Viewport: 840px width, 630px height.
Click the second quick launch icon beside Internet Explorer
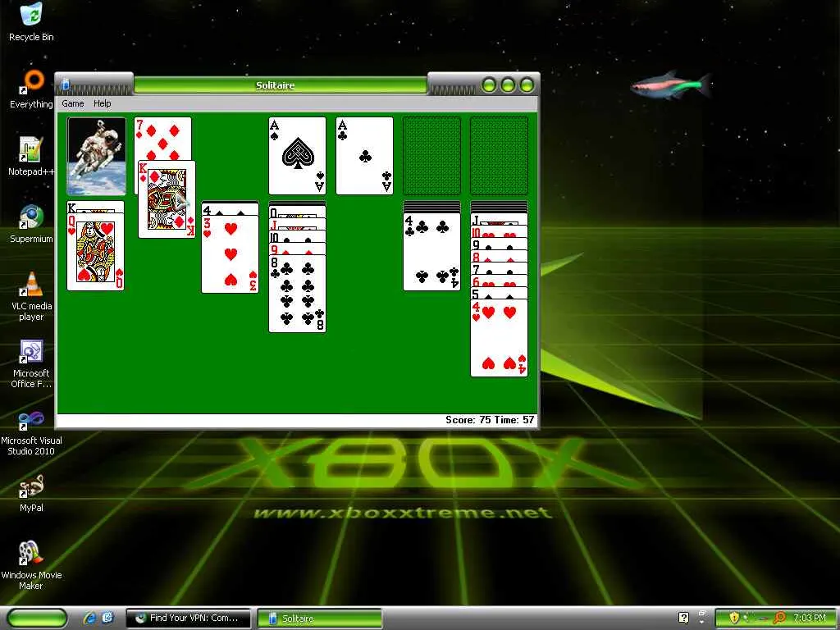[107, 618]
